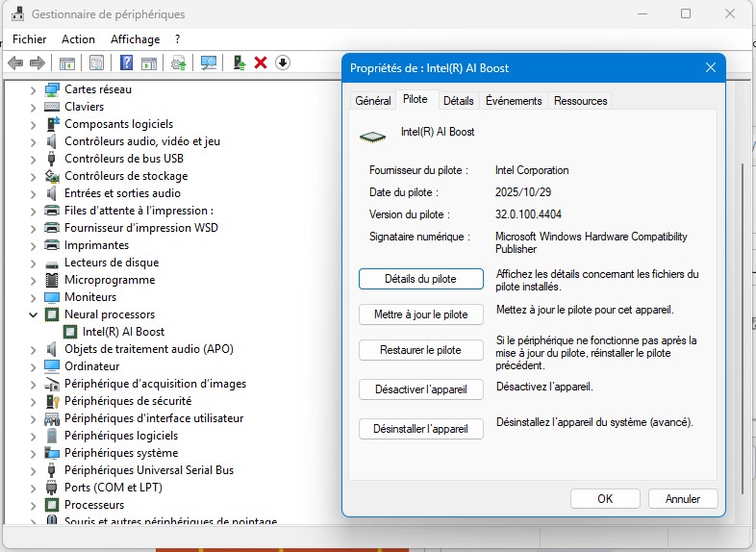Close the Propriétés dialog with X
This screenshot has width=756, height=552.
tap(711, 68)
